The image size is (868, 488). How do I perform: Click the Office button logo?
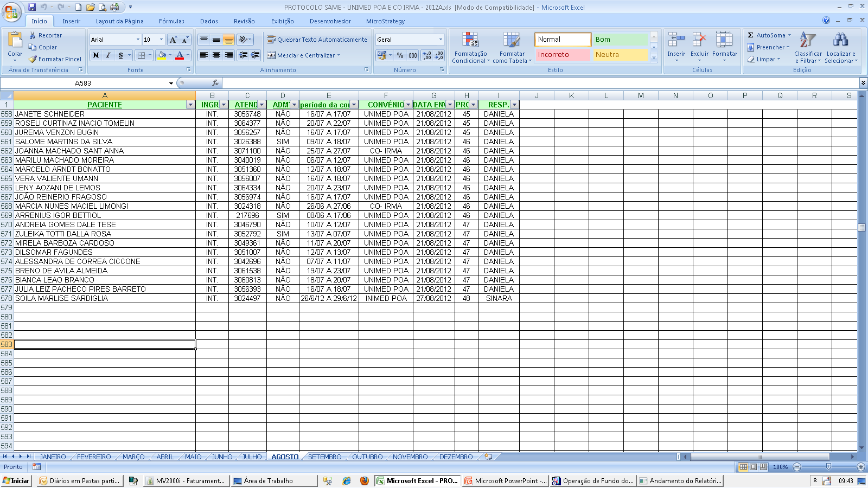click(11, 11)
